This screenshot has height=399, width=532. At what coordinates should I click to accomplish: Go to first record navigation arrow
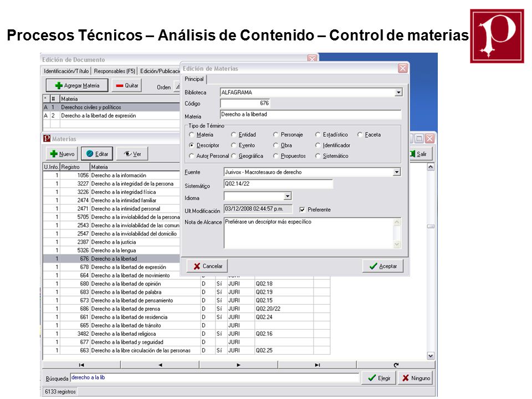pos(81,365)
